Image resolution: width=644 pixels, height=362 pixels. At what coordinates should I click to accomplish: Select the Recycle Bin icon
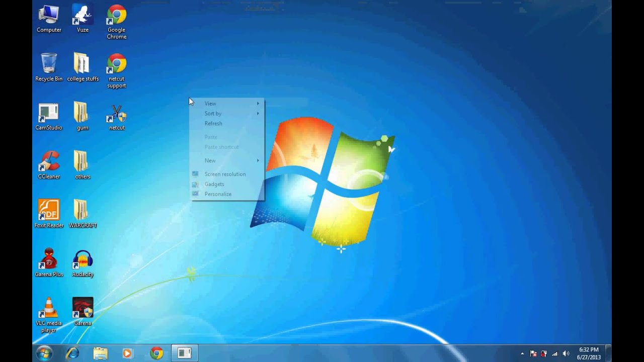(49, 67)
